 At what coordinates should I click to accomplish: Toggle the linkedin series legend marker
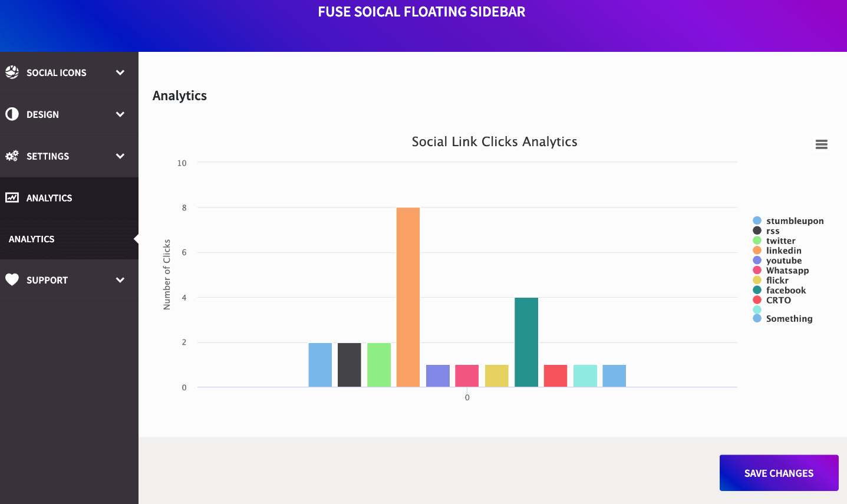tap(757, 251)
